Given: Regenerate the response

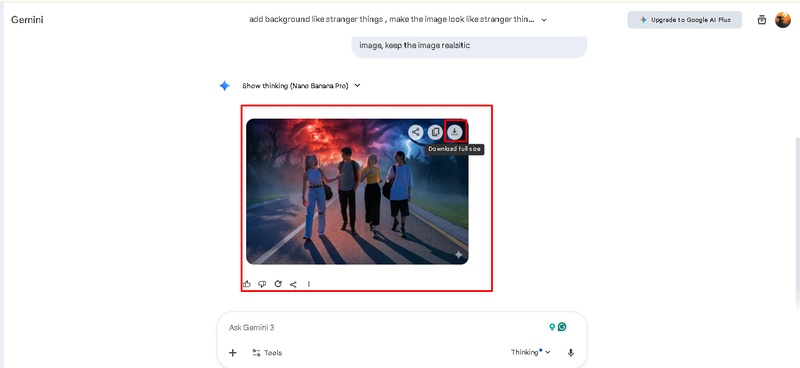Looking at the screenshot, I should (278, 284).
